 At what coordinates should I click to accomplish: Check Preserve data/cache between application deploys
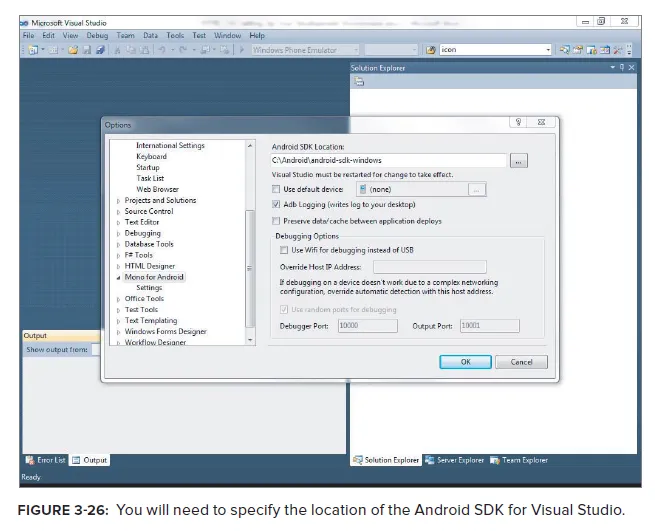pos(276,221)
